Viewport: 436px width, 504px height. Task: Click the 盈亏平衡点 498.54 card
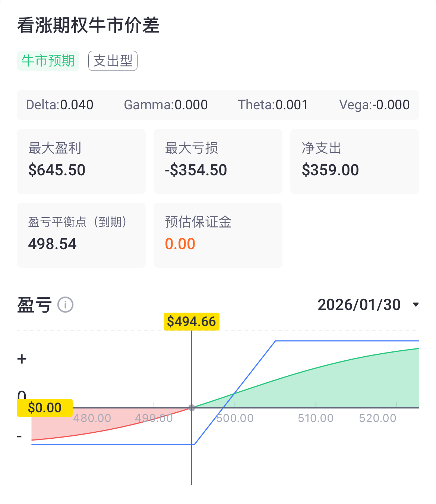[x=81, y=235]
